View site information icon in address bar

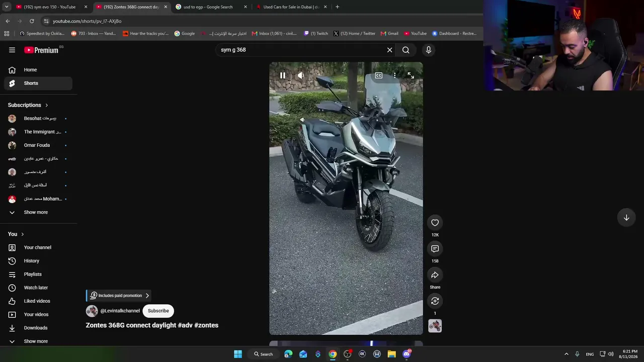(x=46, y=21)
